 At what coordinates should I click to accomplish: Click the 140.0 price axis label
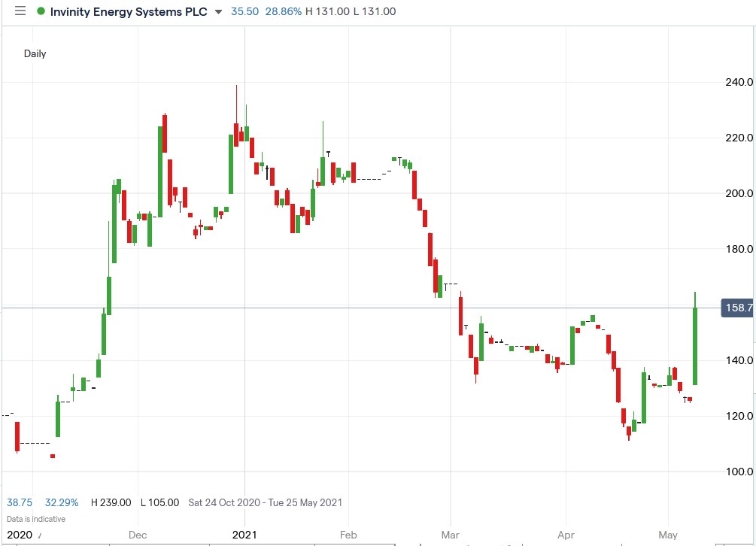click(739, 360)
